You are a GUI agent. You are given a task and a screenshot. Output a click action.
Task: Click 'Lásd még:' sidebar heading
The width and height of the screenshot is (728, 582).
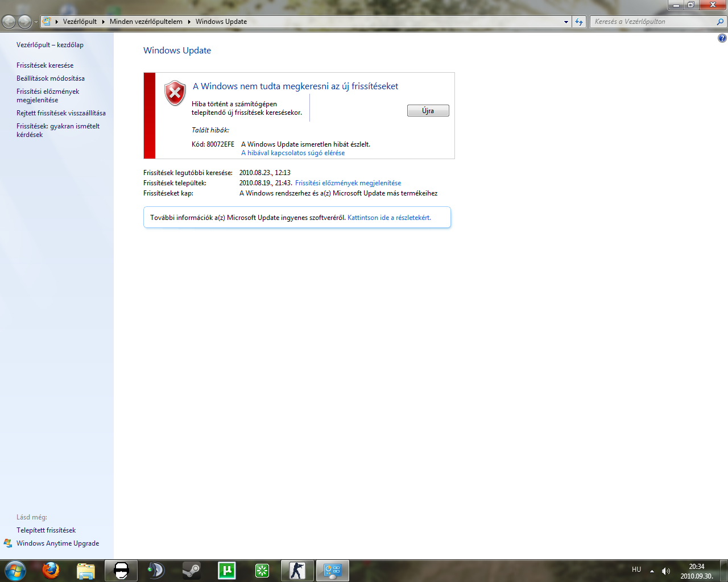pos(32,517)
